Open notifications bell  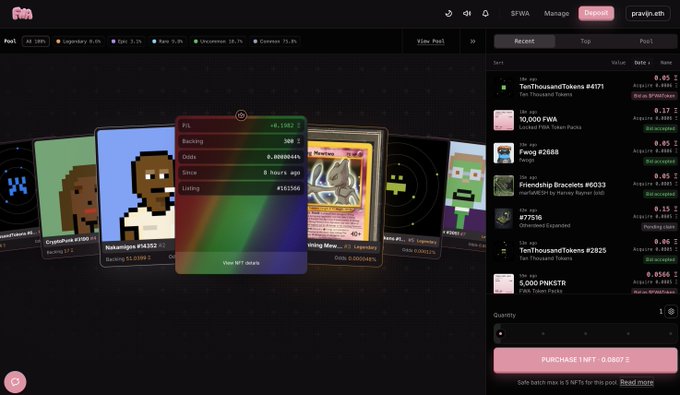485,13
